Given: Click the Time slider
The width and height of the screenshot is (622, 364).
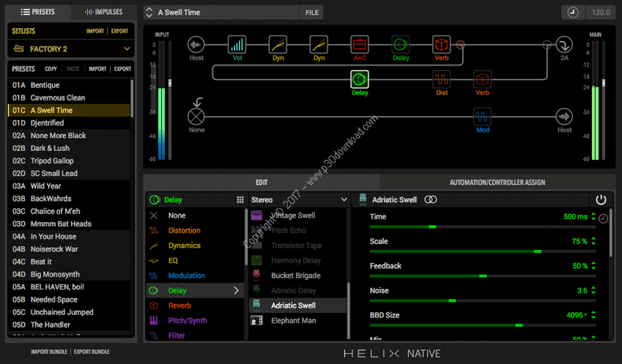Looking at the screenshot, I should [x=483, y=227].
